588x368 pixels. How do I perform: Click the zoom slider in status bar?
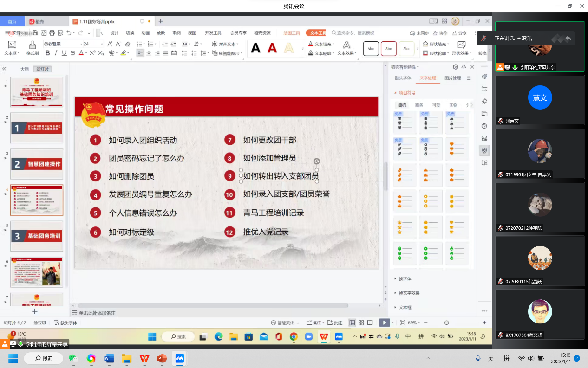[446, 323]
